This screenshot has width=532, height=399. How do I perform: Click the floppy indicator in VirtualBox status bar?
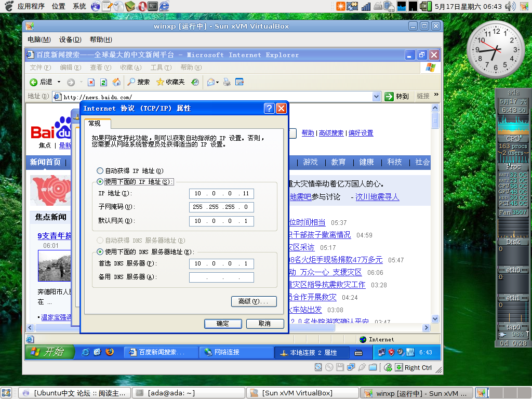[340, 367]
